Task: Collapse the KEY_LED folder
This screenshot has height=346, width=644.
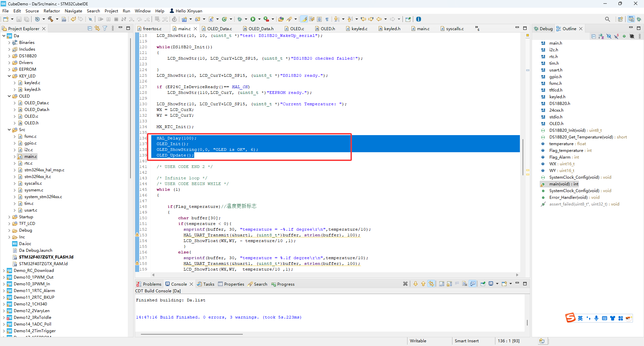Action: coord(9,76)
